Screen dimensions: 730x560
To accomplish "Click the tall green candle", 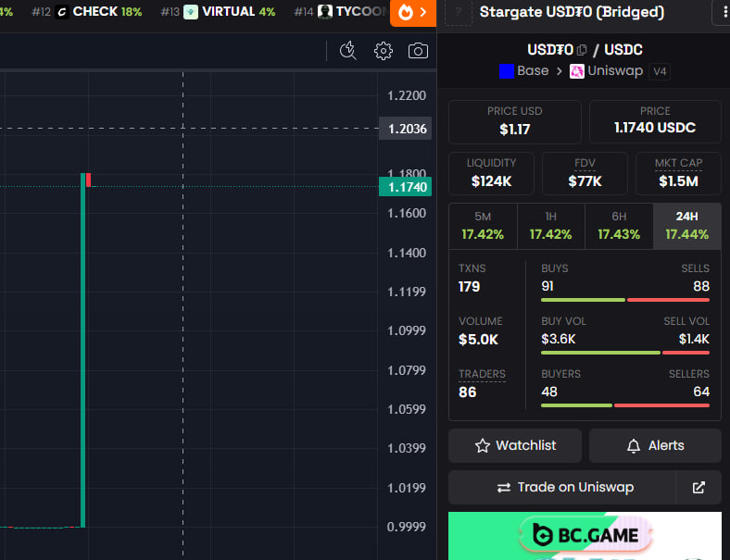I will pos(82,350).
